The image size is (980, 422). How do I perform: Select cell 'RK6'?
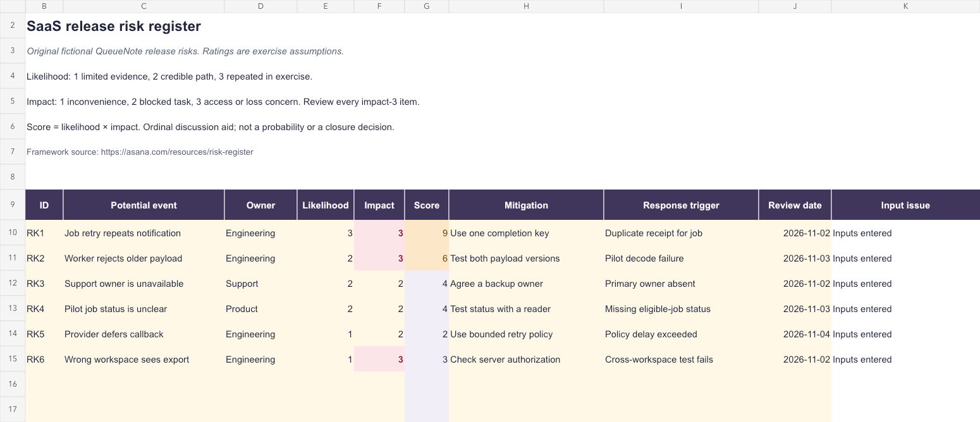44,359
